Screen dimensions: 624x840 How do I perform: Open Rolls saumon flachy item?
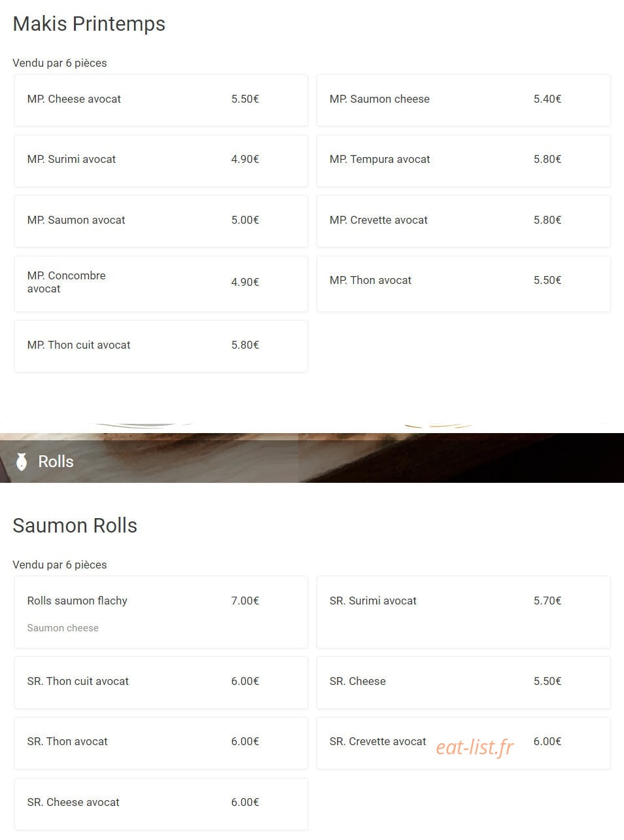161,612
